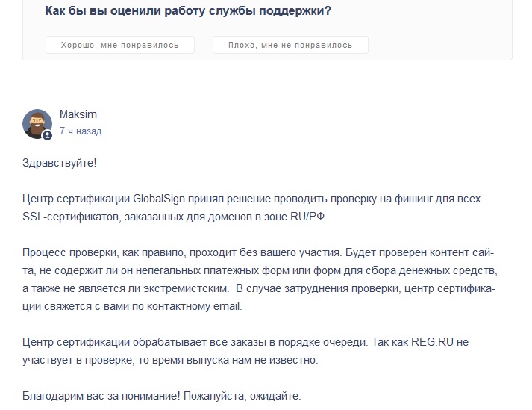The height and width of the screenshot is (410, 532).
Task: Select the word GlobalSign in message
Action: coord(159,199)
